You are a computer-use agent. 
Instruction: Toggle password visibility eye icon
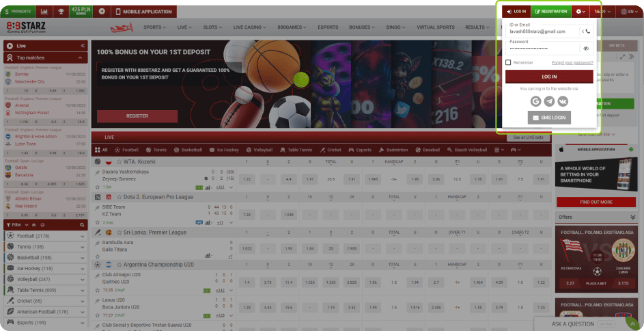tap(586, 49)
